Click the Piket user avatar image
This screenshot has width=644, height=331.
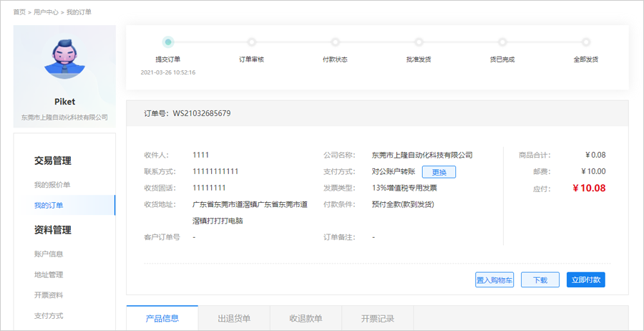tap(64, 59)
